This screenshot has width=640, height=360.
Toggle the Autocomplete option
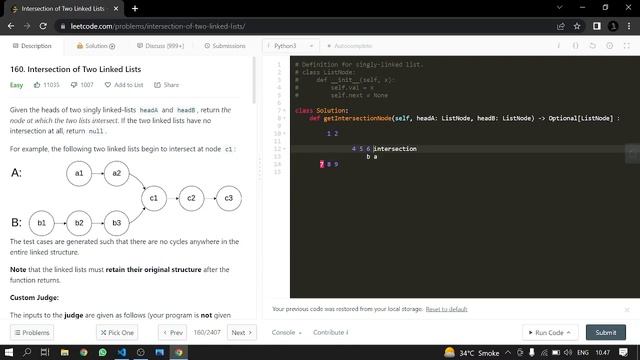[349, 46]
